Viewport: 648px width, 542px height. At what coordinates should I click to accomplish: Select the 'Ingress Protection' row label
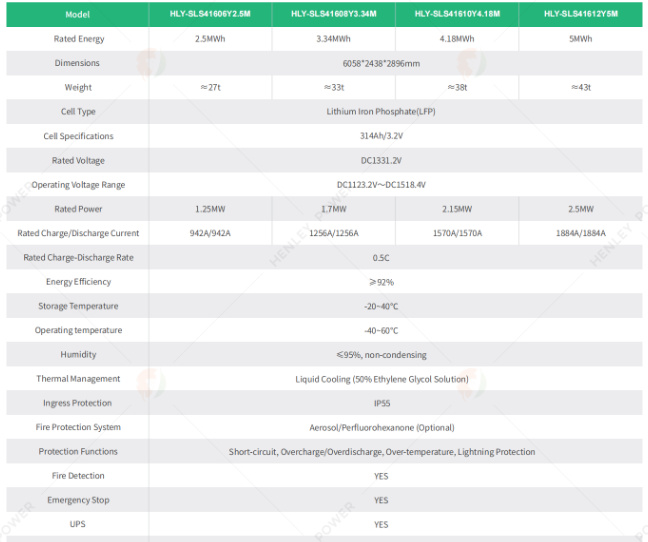pyautogui.click(x=77, y=403)
